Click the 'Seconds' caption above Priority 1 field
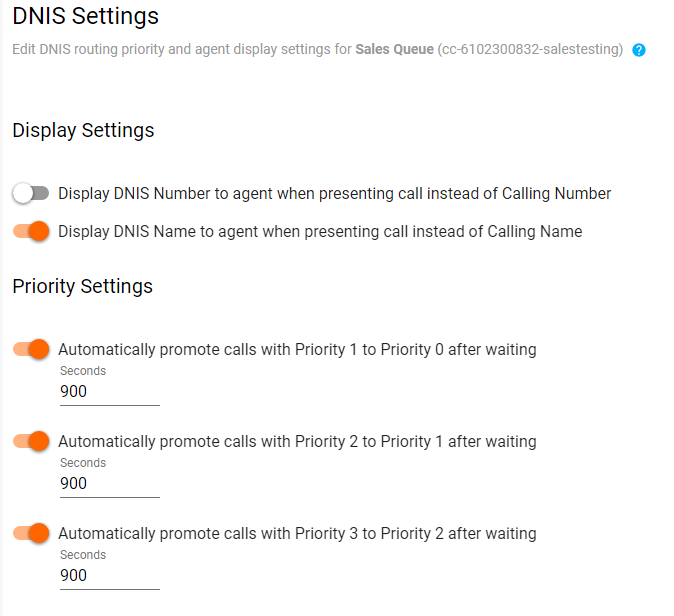This screenshot has width=674, height=616. [83, 371]
